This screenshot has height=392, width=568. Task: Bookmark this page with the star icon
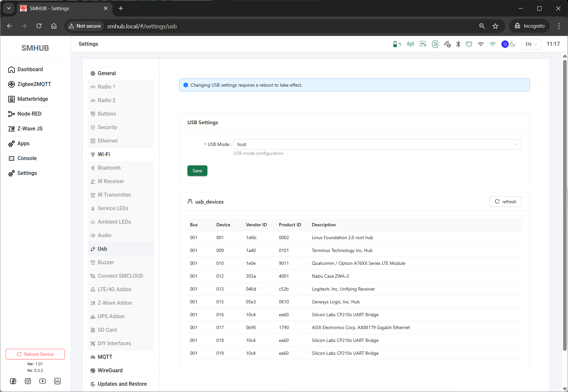(495, 26)
